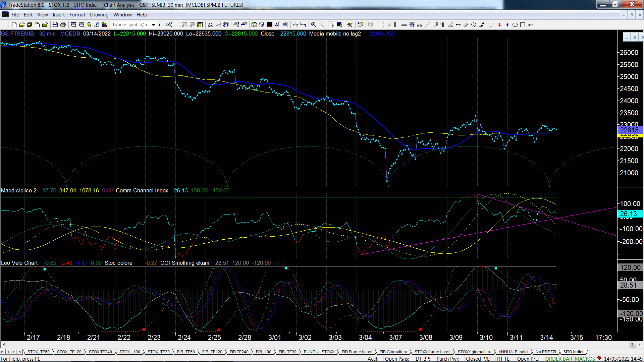Click the Zoom out magnifier
The height and width of the screenshot is (362, 644).
321,25
